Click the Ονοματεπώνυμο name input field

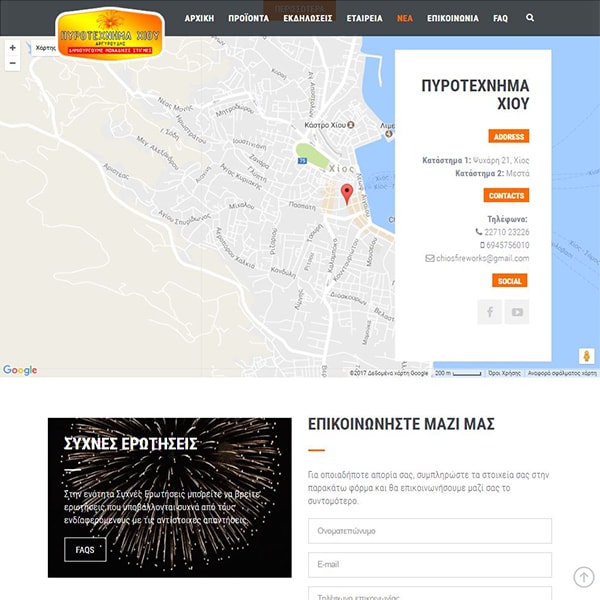(429, 531)
